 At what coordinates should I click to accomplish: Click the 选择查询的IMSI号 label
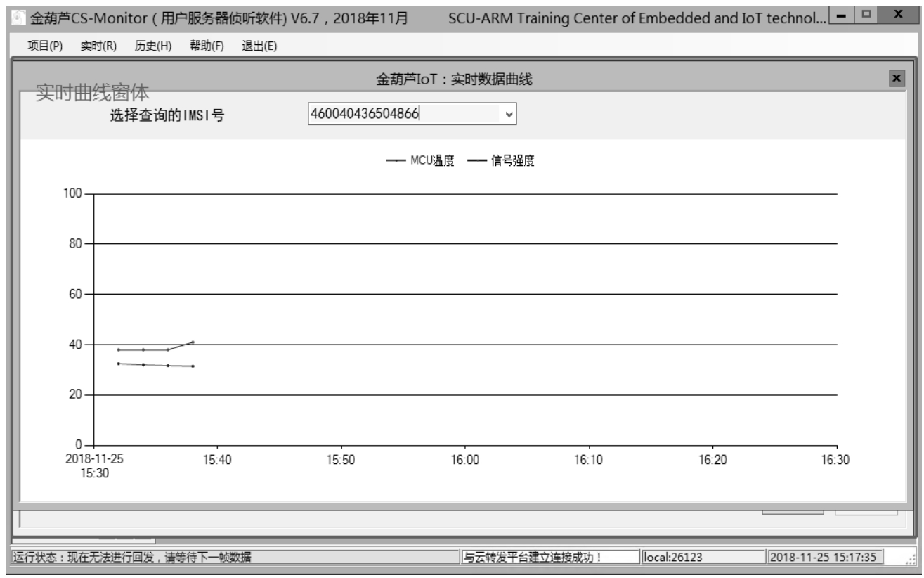click(x=167, y=115)
